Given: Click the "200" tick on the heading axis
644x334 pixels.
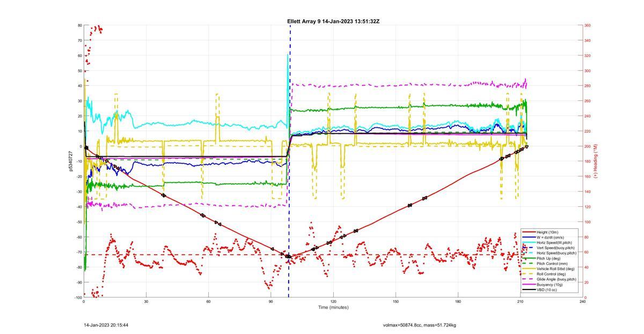Looking at the screenshot, I should tap(588, 146).
